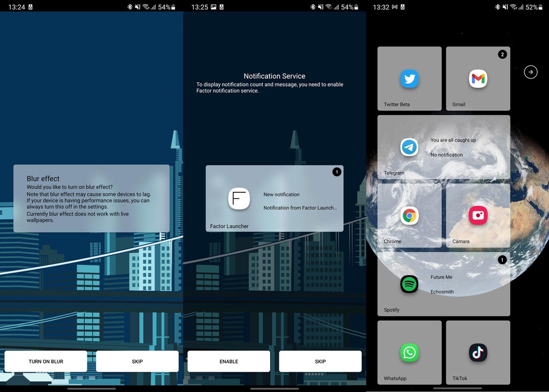The image size is (549, 392).
Task: Launch Gmail from its tile
Action: [477, 78]
